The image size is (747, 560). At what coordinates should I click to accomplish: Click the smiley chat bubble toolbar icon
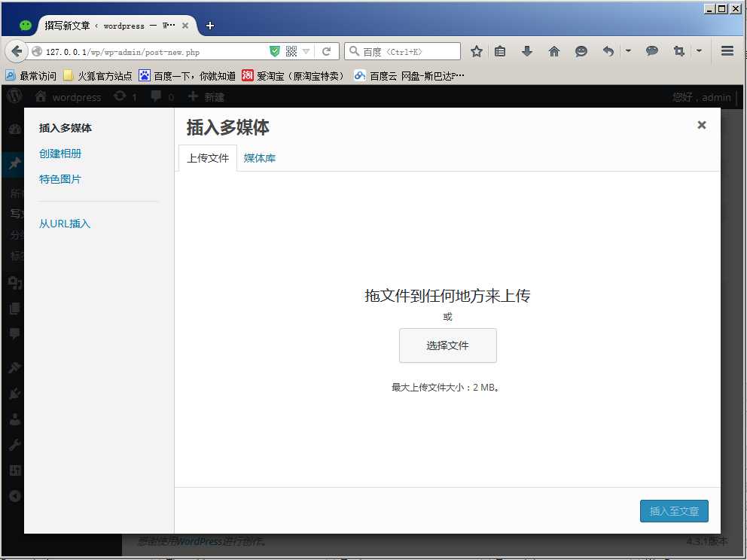[581, 51]
